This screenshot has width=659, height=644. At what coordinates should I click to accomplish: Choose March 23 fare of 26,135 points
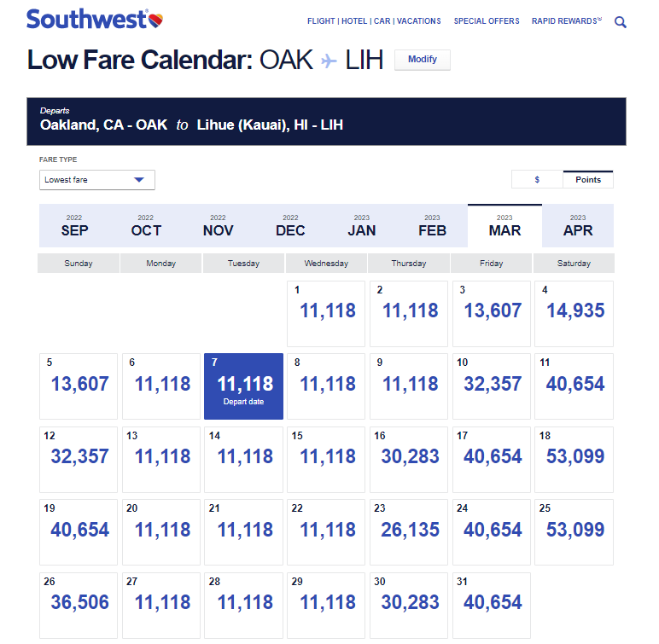pyautogui.click(x=409, y=532)
